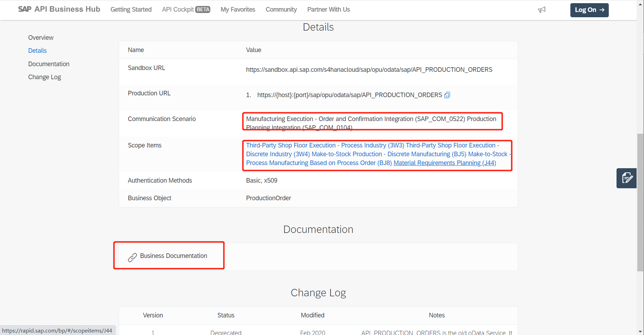Click the feedback edit icon on the right edge
Viewport: 644px width, 335px height.
click(626, 178)
